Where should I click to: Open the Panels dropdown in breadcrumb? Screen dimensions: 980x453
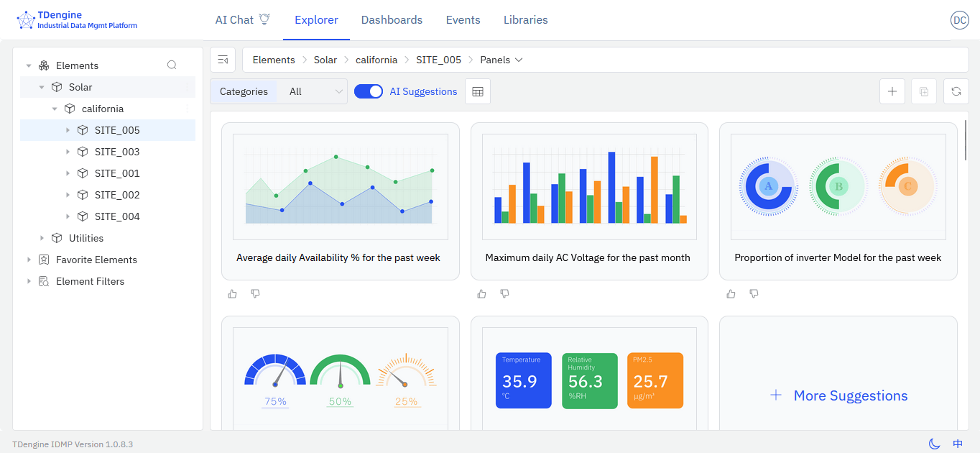[x=501, y=60]
